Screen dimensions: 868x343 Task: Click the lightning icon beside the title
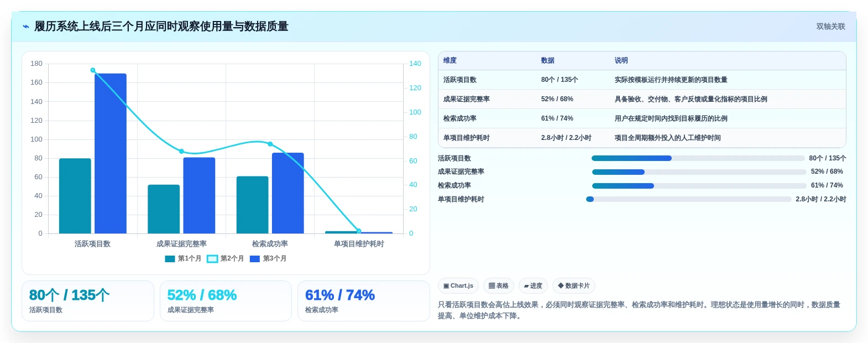[25, 27]
